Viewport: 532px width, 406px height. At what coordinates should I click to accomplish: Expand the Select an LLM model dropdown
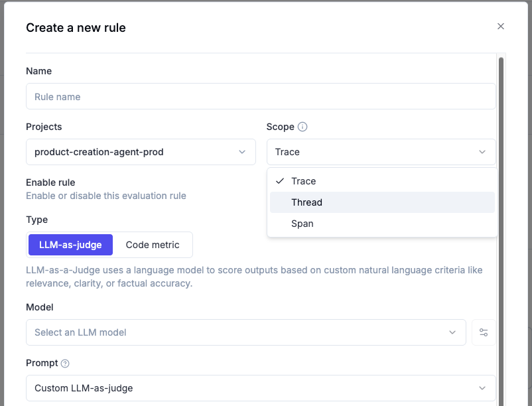coord(239,332)
